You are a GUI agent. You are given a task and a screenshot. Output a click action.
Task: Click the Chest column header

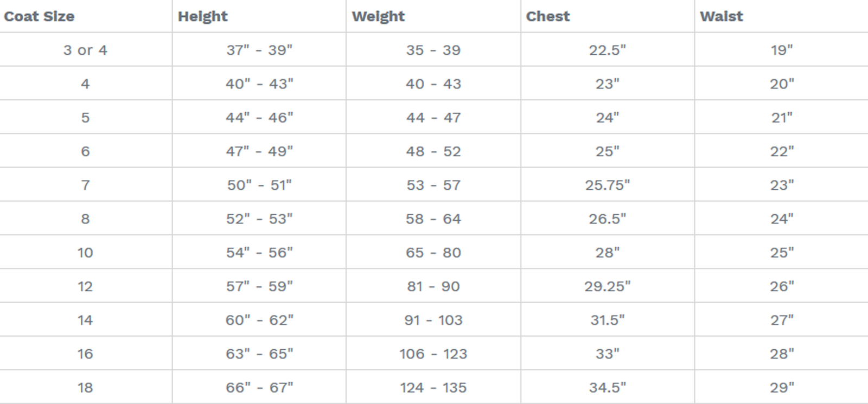pos(548,16)
